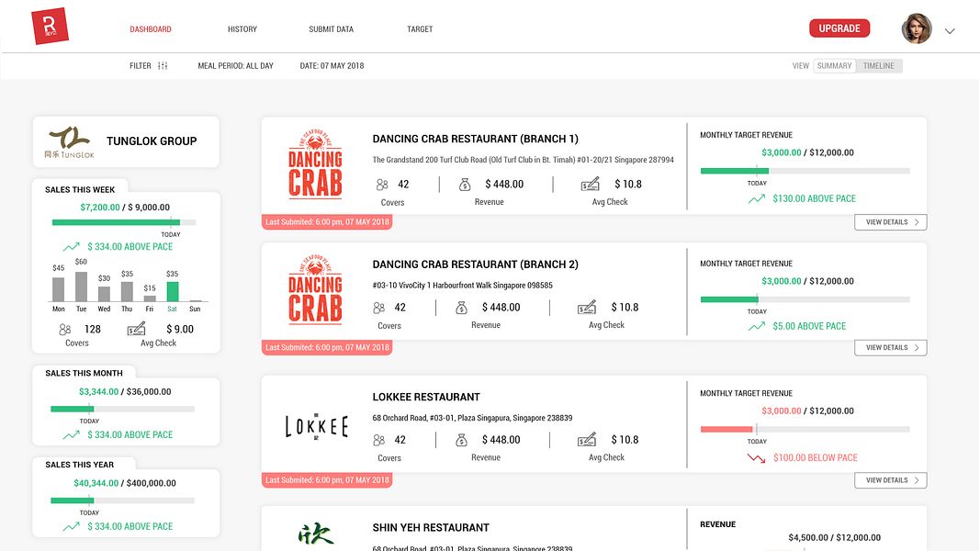This screenshot has width=980, height=551.
Task: Open the filter sliders icon
Action: coord(163,65)
